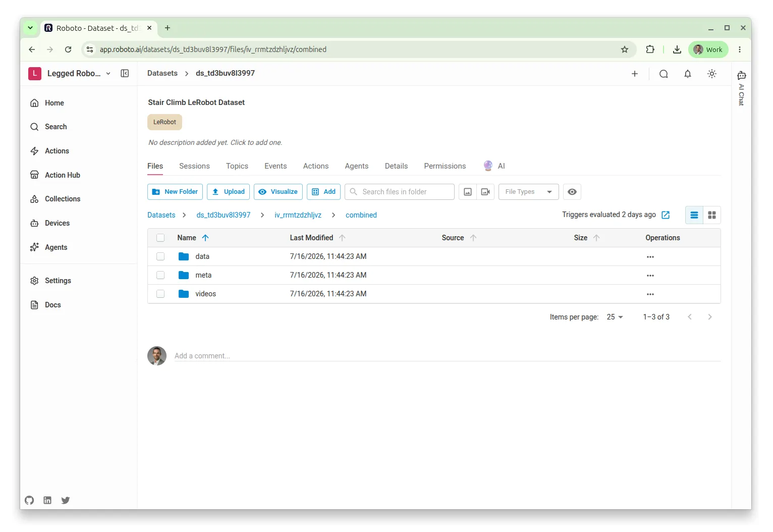Screen dimensions: 773x532
Task: Open triggers evaluated external link icon
Action: click(666, 215)
